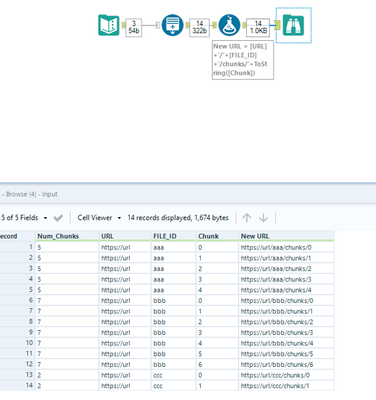
Task: Click the Chunk column header
Action: click(217, 236)
